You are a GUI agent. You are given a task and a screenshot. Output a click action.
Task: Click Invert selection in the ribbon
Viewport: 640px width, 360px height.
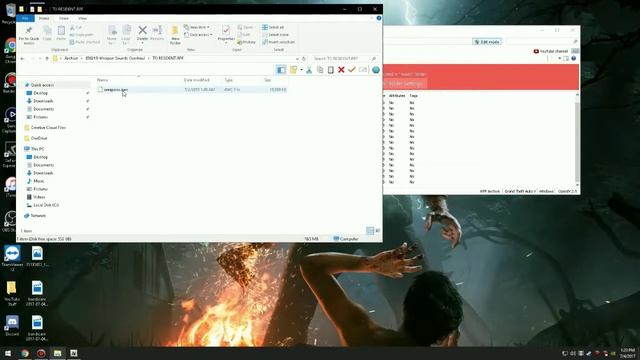(278, 42)
